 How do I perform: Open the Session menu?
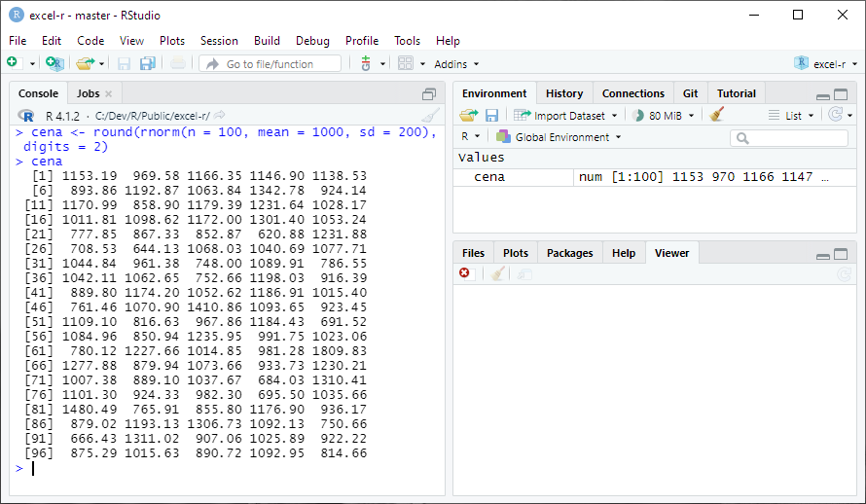tap(219, 41)
